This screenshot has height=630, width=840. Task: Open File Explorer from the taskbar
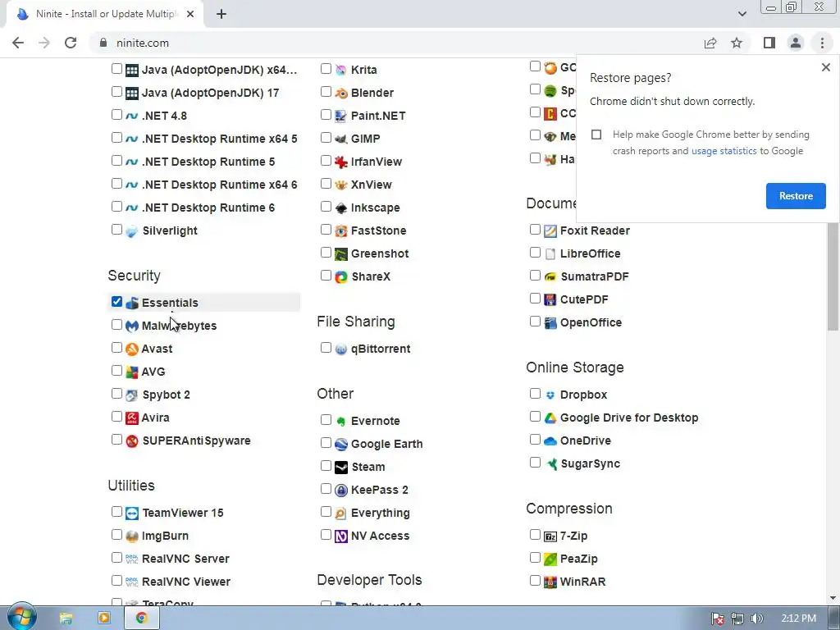[x=66, y=619]
